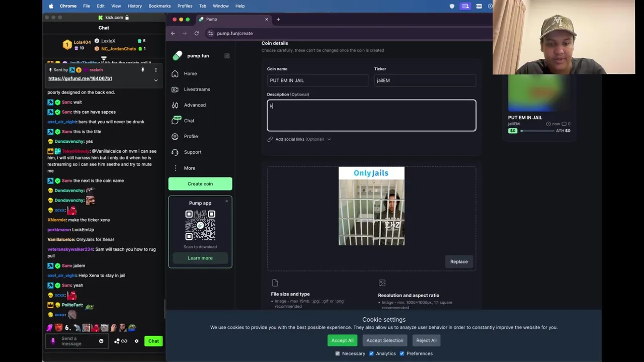Open the gofund.me pinned link
644x362 pixels.
(x=80, y=78)
